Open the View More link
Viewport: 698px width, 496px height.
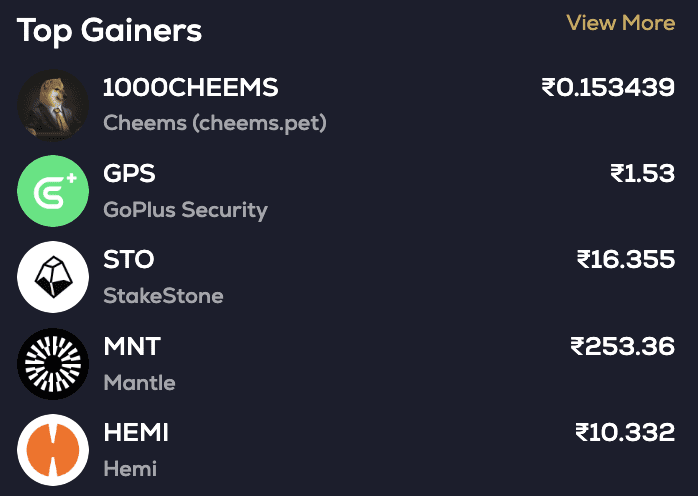click(620, 23)
